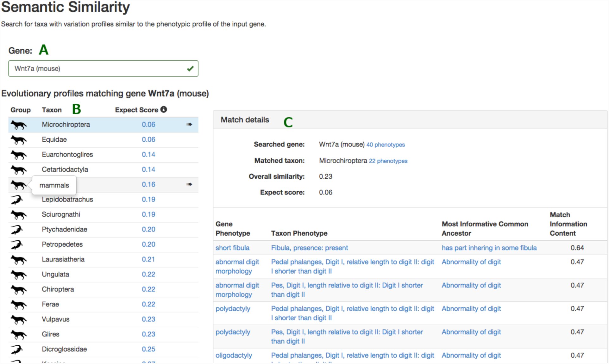This screenshot has width=609, height=364.
Task: Select the Equidae taxon row
Action: pos(103,139)
